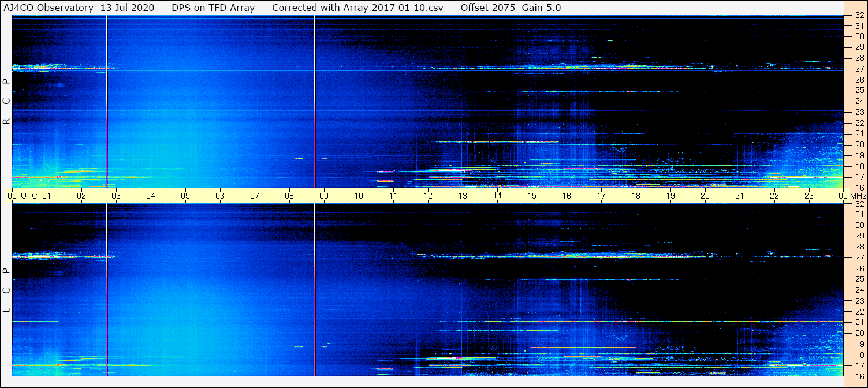The height and width of the screenshot is (388, 868).
Task: Select the 02 hour marker on UTC axis
Action: click(x=81, y=196)
